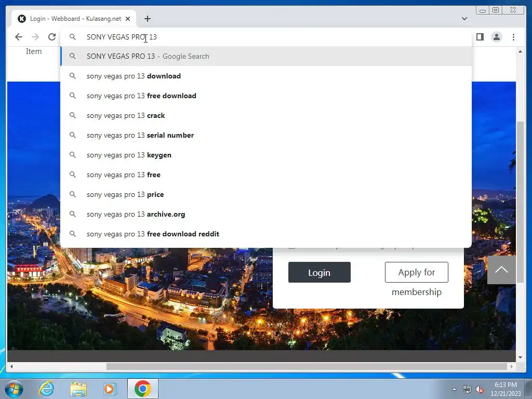Select 'sony vegas pro 13 archive.org' suggestion
The image size is (532, 399).
click(x=266, y=214)
